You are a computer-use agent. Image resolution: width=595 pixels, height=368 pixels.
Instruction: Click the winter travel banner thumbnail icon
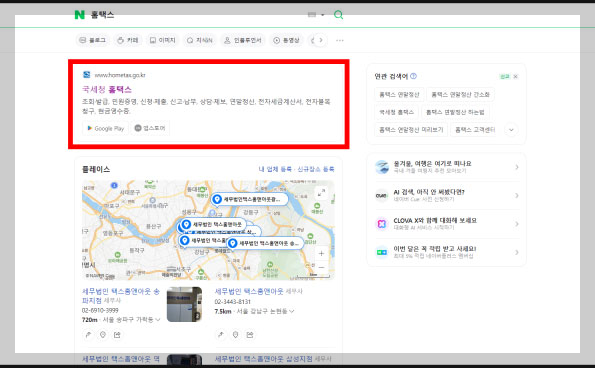click(382, 167)
